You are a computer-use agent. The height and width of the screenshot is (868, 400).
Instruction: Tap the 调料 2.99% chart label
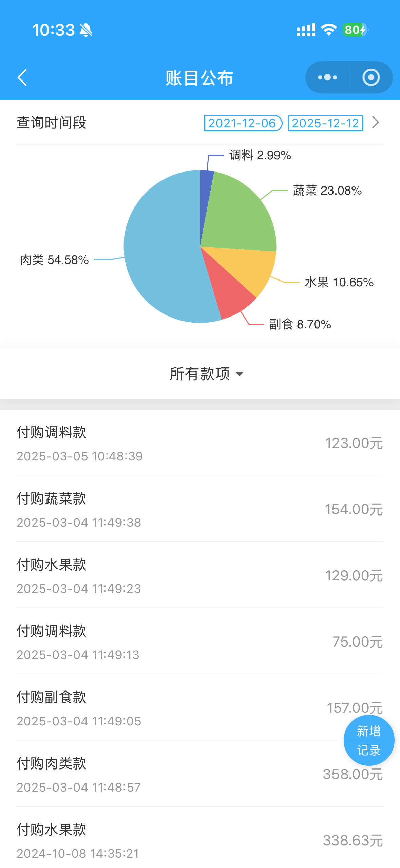pos(260,155)
